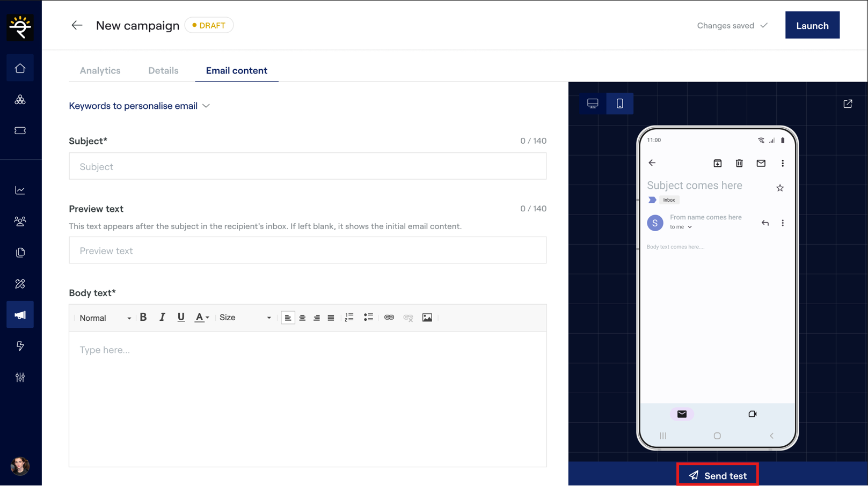Viewport: 868px width, 486px height.
Task: Switch preview to desktop view
Action: tap(593, 104)
